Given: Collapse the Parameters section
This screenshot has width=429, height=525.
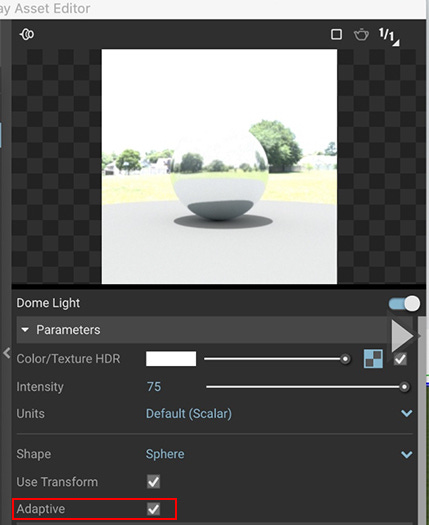Looking at the screenshot, I should 25,330.
